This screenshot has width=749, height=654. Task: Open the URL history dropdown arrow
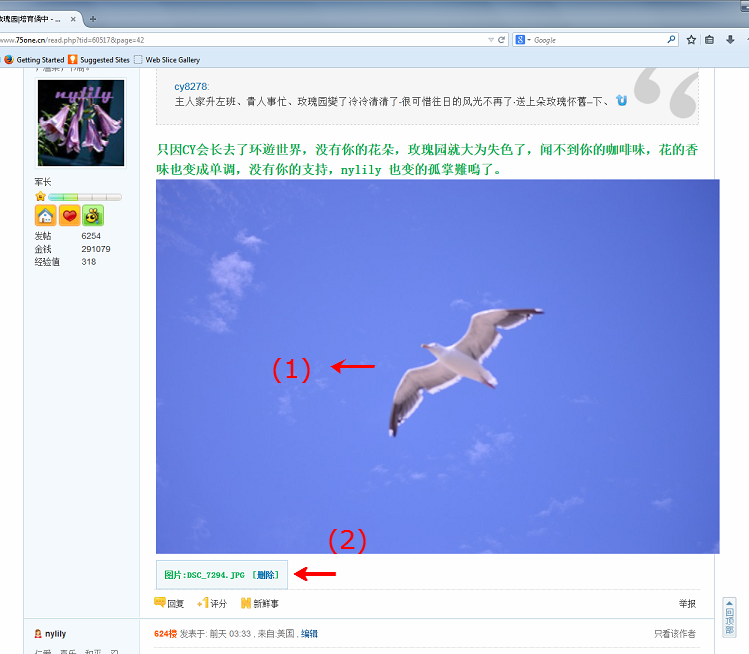(x=491, y=40)
